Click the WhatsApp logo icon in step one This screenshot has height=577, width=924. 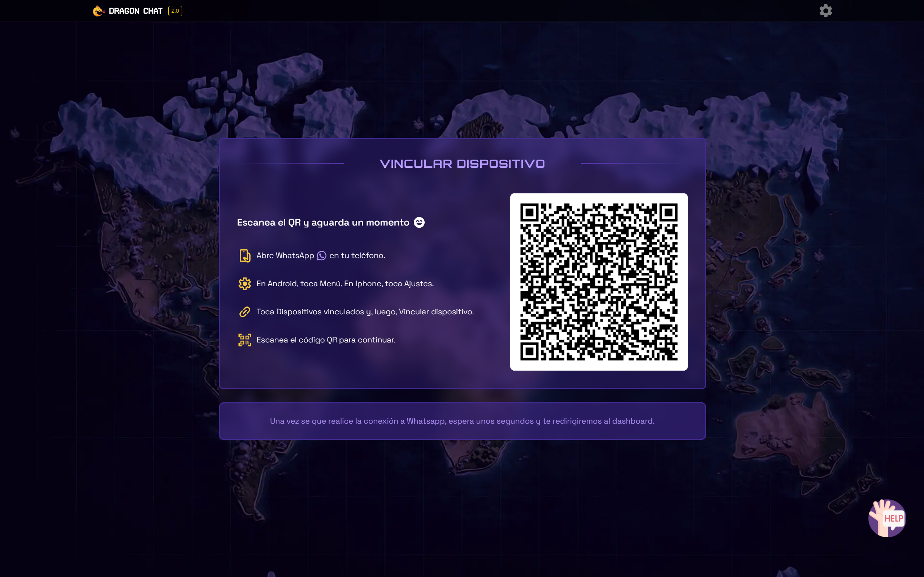pyautogui.click(x=321, y=256)
